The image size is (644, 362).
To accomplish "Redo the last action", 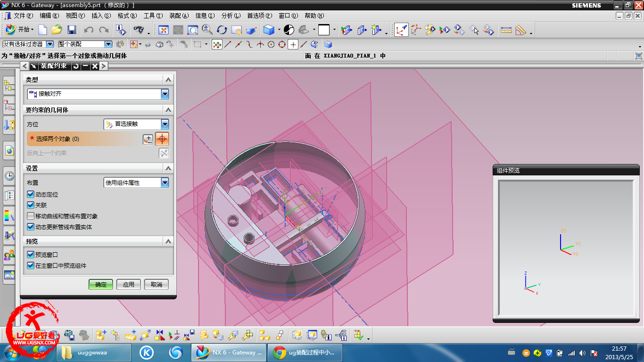I will point(104,30).
